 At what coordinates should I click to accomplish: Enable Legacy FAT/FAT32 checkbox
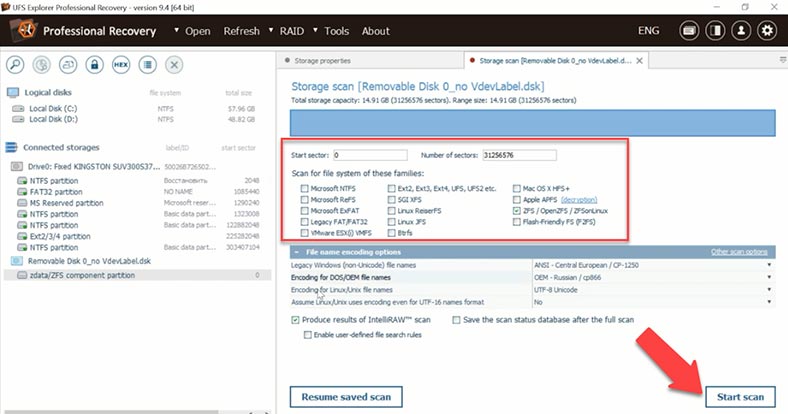click(304, 222)
